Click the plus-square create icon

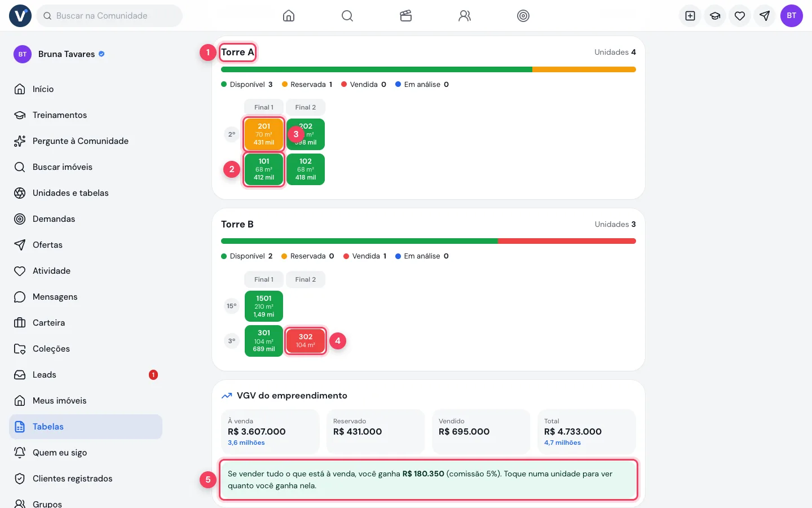tap(690, 16)
